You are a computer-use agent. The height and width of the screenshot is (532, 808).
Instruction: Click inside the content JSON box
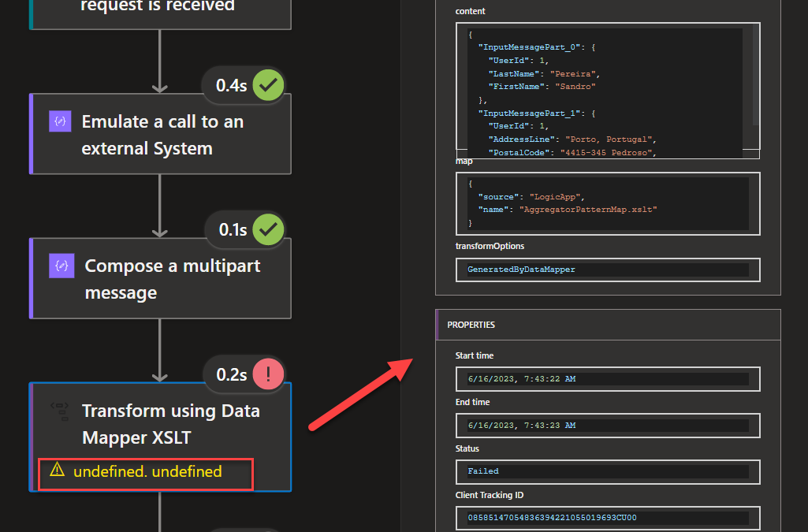[608, 91]
